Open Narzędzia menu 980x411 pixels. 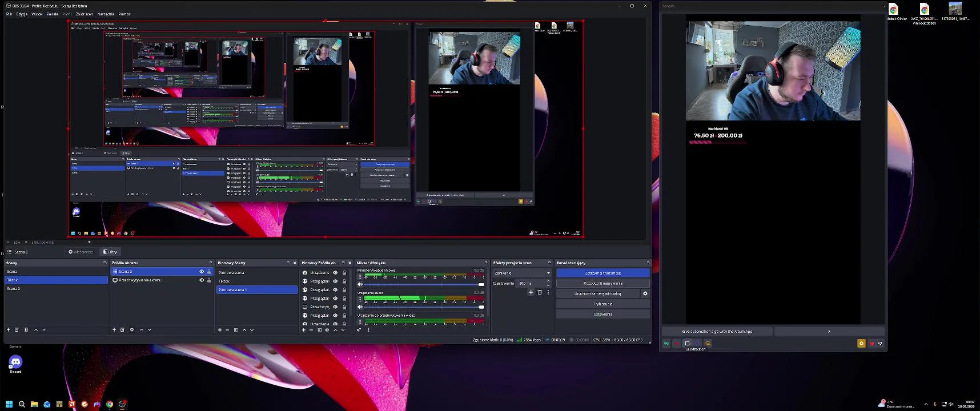point(106,14)
